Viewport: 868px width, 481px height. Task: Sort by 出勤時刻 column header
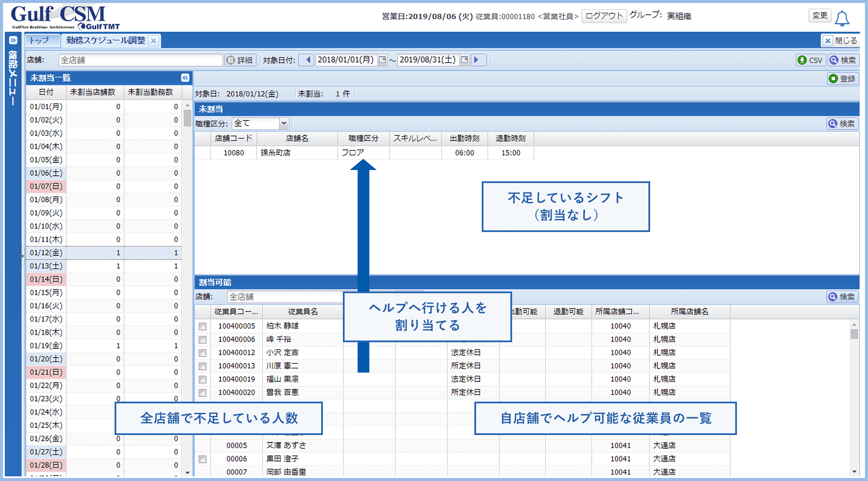coord(464,138)
